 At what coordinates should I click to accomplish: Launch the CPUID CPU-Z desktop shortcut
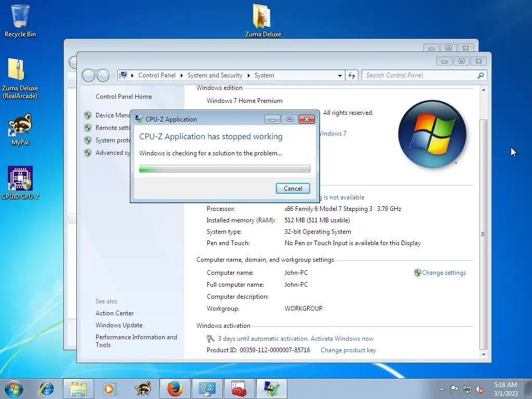[x=20, y=182]
